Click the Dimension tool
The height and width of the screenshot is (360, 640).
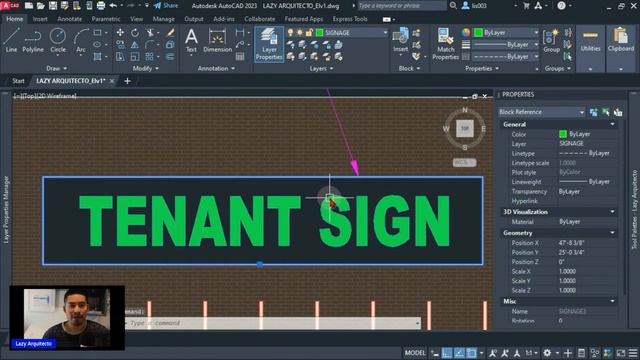click(217, 41)
